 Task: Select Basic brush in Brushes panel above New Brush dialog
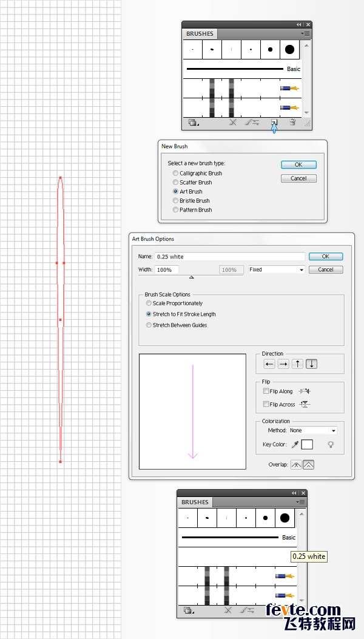[242, 69]
